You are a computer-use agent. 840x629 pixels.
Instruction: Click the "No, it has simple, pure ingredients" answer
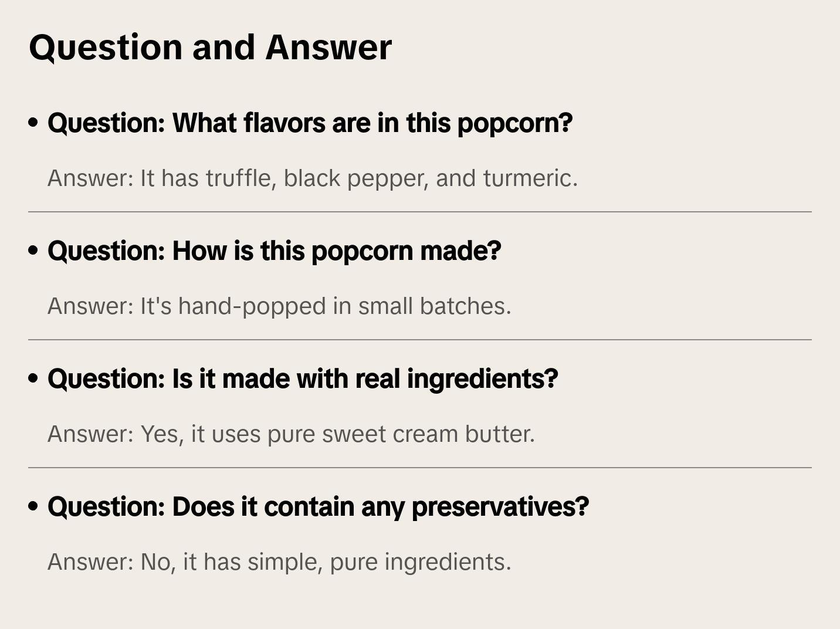click(x=279, y=562)
